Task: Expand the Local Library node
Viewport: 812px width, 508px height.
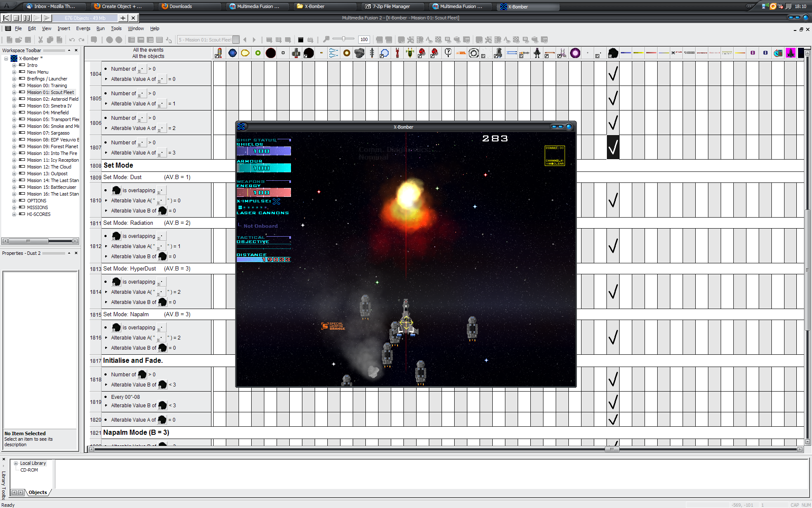Action: [16, 463]
